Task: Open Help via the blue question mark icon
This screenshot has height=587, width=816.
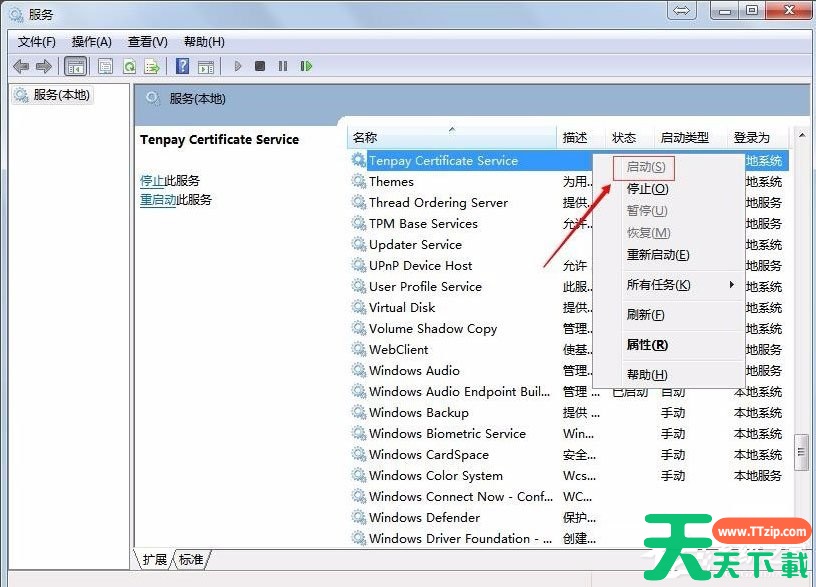Action: [x=182, y=66]
